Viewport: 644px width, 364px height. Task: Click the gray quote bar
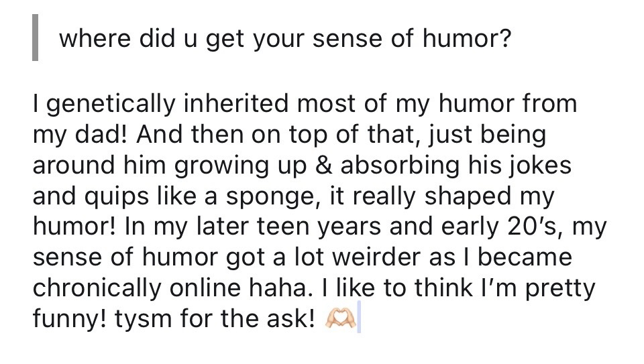[35, 40]
